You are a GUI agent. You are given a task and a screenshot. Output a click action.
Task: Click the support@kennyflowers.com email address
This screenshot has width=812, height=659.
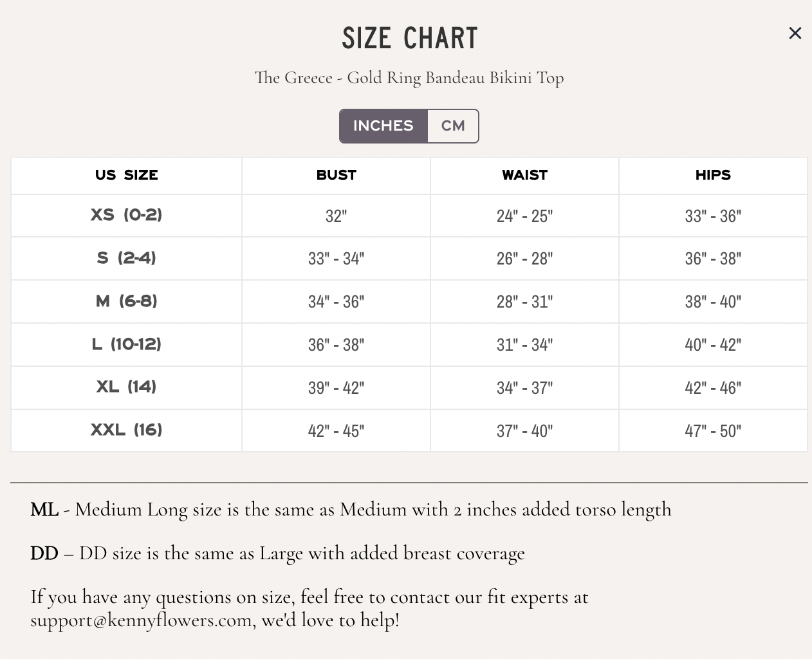[x=141, y=620]
